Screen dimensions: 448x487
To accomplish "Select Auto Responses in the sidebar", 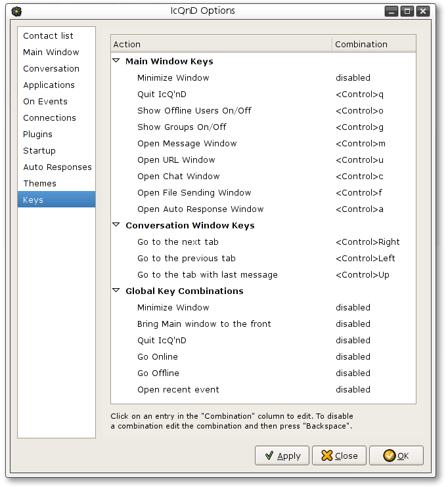I will click(57, 167).
